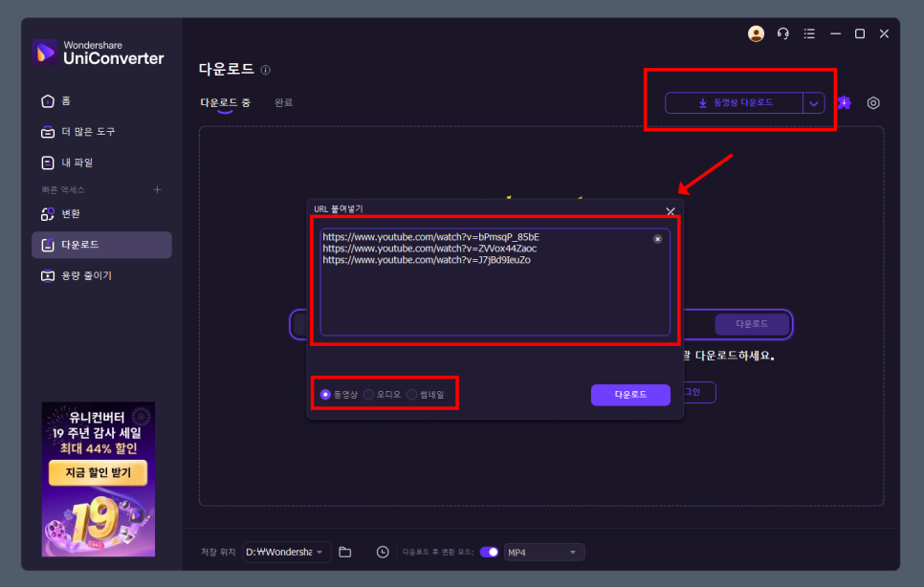Select the 썸네일 radio option
The height and width of the screenshot is (587, 924).
click(x=426, y=395)
